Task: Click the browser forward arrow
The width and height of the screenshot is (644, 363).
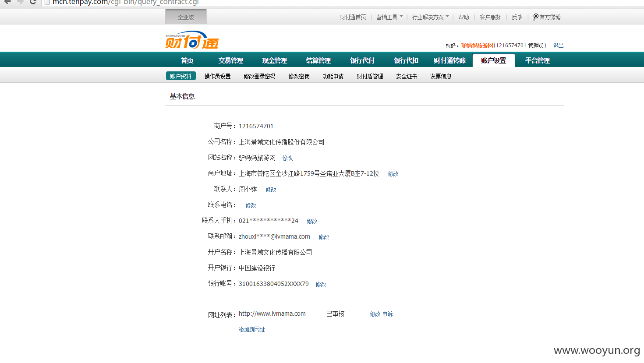Action: 20,2
